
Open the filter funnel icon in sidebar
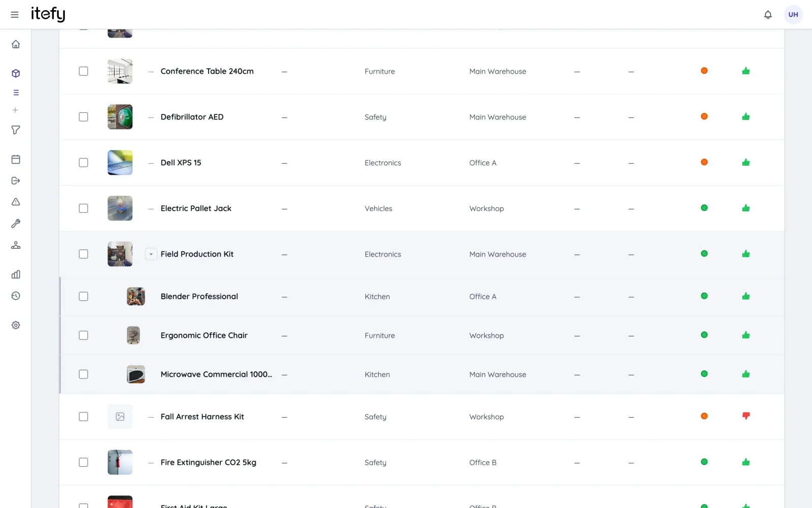[16, 130]
